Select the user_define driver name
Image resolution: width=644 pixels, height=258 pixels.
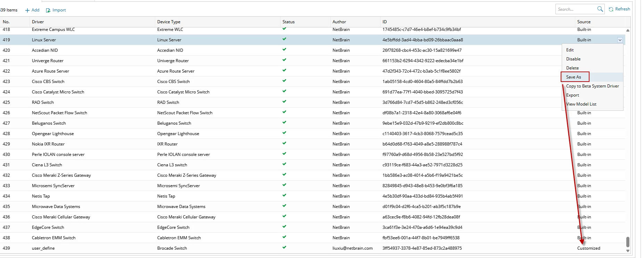coord(43,248)
